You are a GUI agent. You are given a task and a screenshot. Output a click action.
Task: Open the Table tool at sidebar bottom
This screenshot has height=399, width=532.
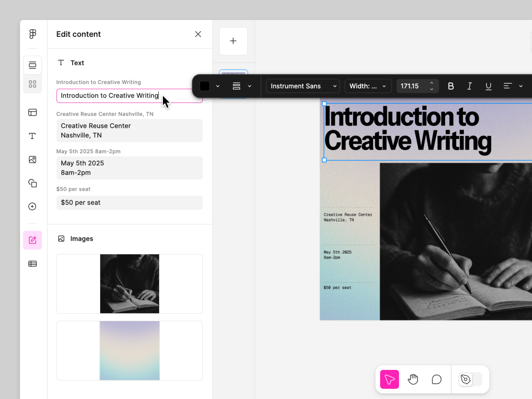pos(32,264)
